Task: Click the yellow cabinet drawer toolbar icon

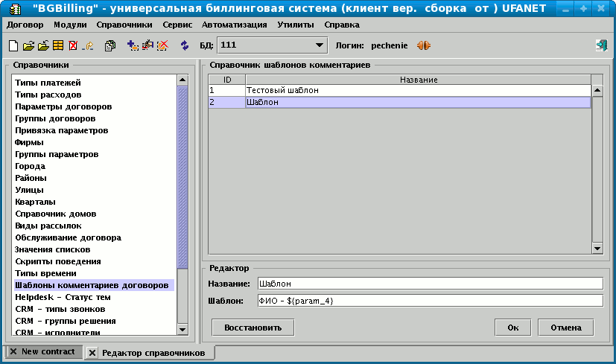Action: [x=58, y=45]
